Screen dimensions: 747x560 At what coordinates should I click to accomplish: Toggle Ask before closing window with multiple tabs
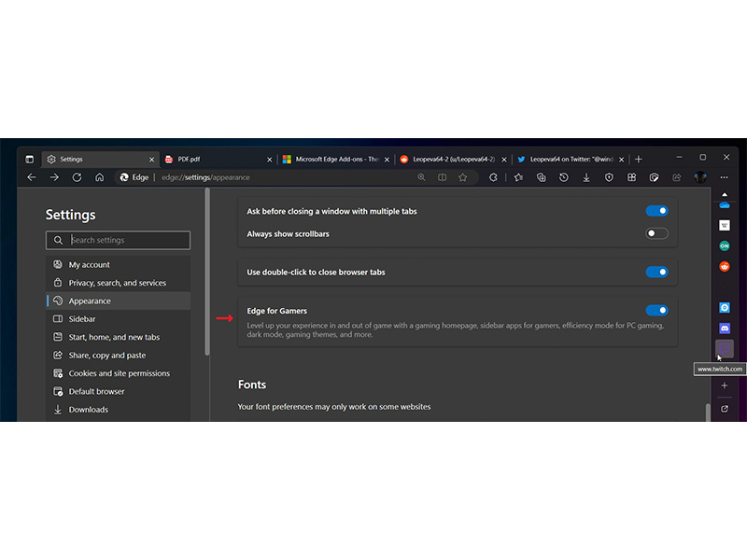pyautogui.click(x=657, y=211)
